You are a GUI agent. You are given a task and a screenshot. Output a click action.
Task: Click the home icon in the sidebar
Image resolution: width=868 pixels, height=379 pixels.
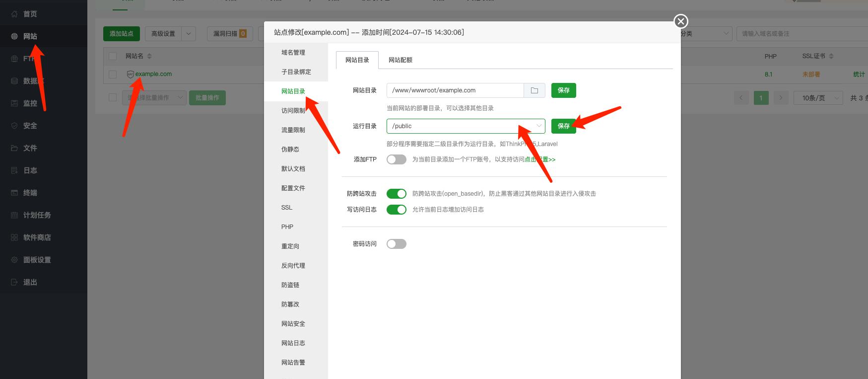pos(14,14)
